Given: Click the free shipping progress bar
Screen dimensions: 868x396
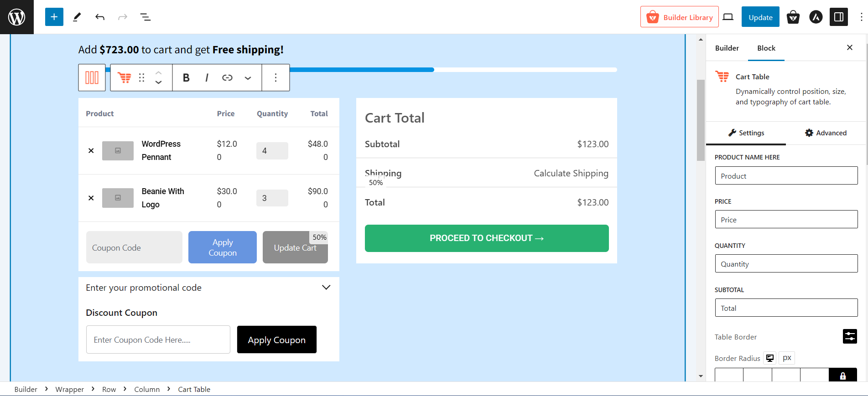Looking at the screenshot, I should coord(348,70).
